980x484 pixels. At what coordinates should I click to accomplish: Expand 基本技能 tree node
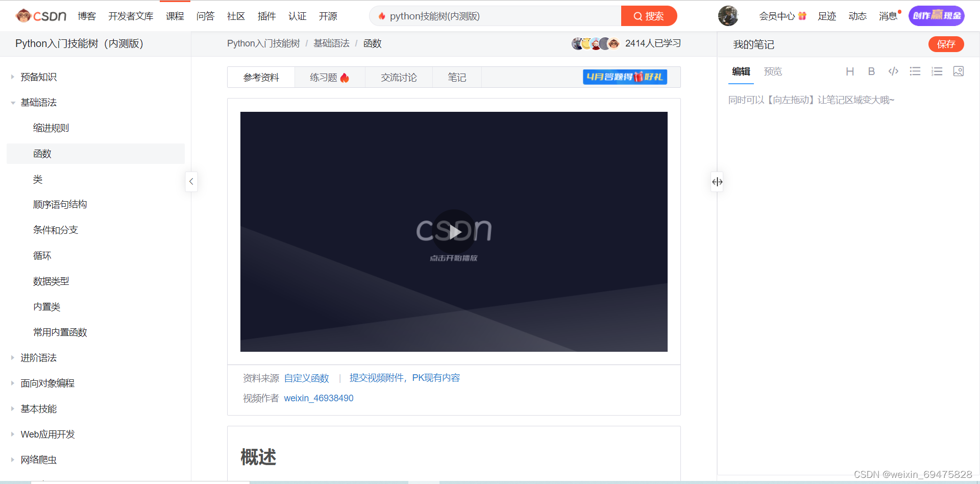point(13,409)
